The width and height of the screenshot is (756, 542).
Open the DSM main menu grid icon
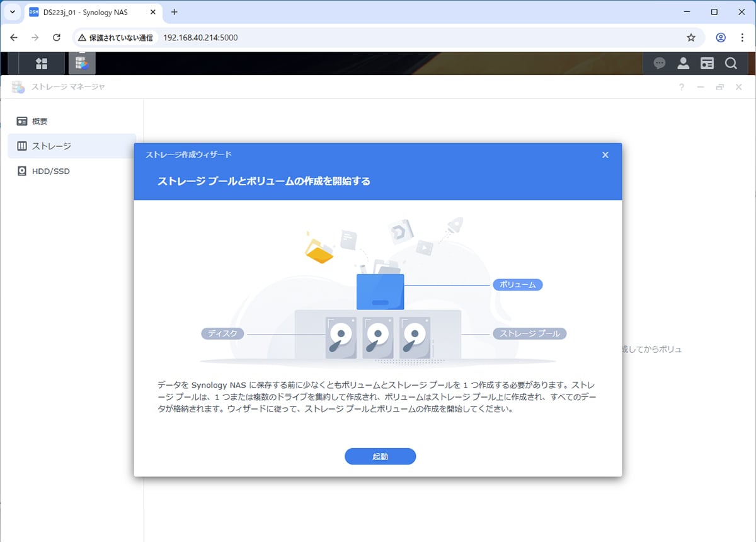(42, 63)
